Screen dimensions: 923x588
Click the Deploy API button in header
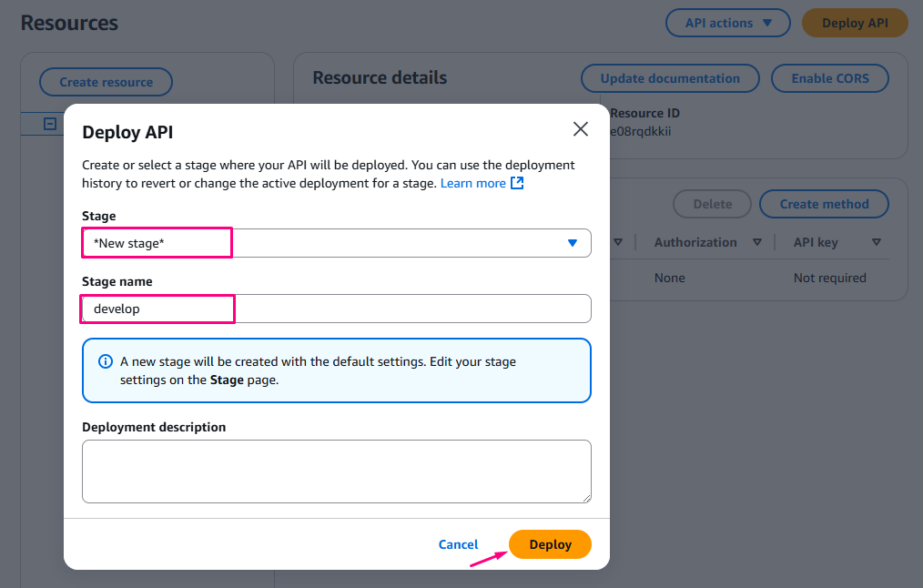[854, 23]
